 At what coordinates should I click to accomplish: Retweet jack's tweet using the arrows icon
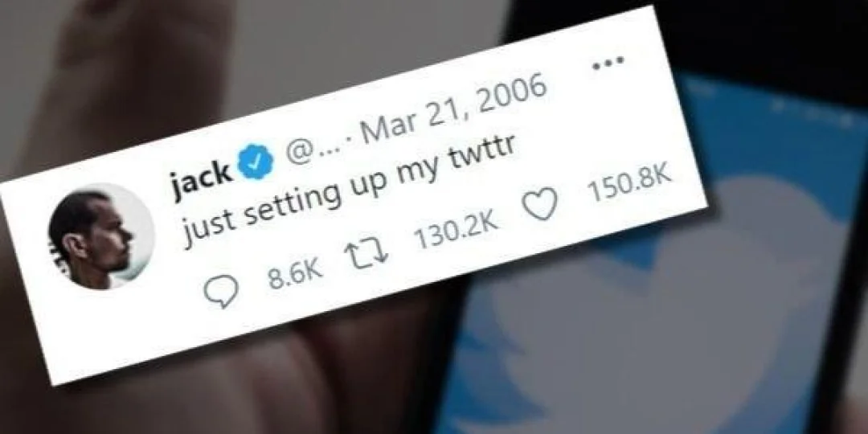pyautogui.click(x=366, y=256)
